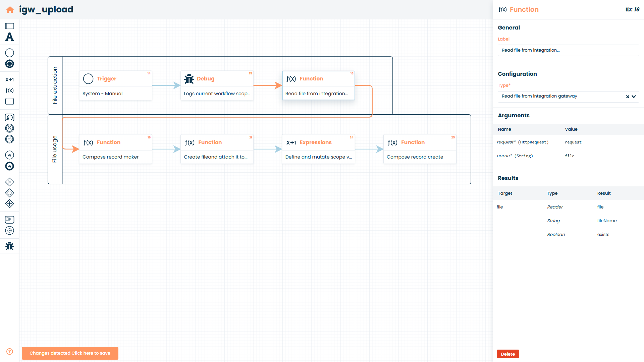Screen dimensions: 644x362
Task: Clear the selected Type with the X
Action: tap(628, 97)
